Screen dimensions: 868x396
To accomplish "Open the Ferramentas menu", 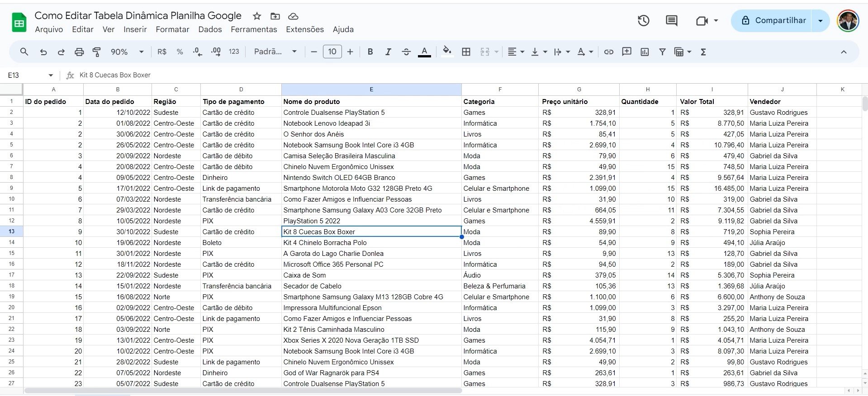I will click(x=254, y=29).
